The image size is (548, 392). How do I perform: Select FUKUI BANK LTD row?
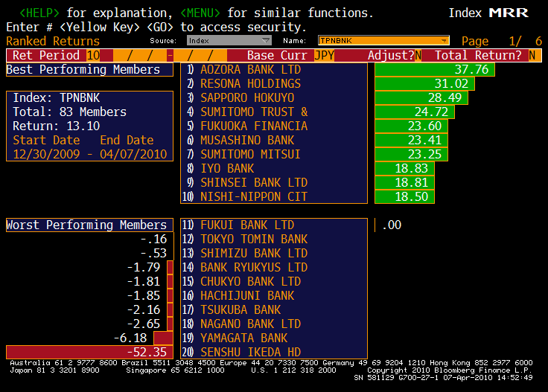[274, 225]
